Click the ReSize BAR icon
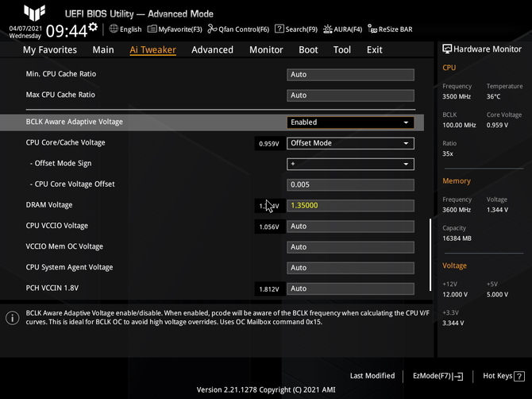The image size is (532, 399). 372,29
